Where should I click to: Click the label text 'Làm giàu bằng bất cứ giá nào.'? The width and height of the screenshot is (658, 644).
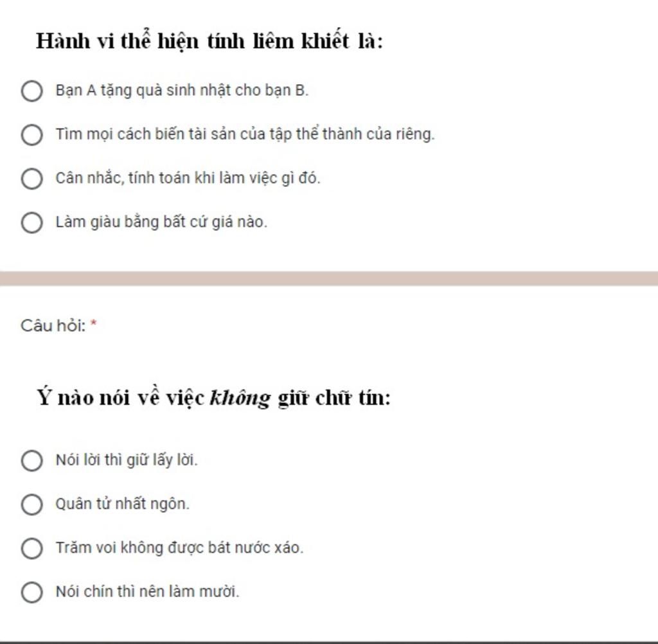click(161, 222)
